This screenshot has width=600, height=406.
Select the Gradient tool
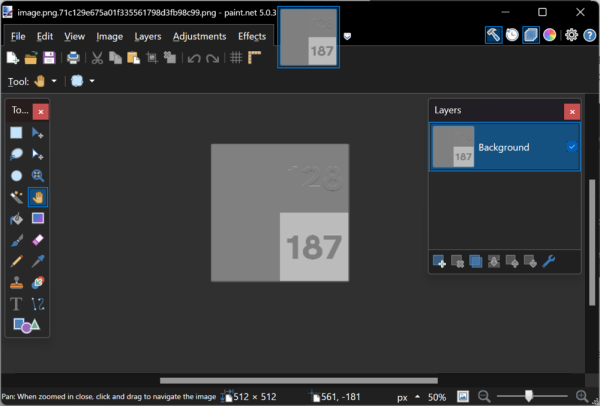click(x=38, y=218)
